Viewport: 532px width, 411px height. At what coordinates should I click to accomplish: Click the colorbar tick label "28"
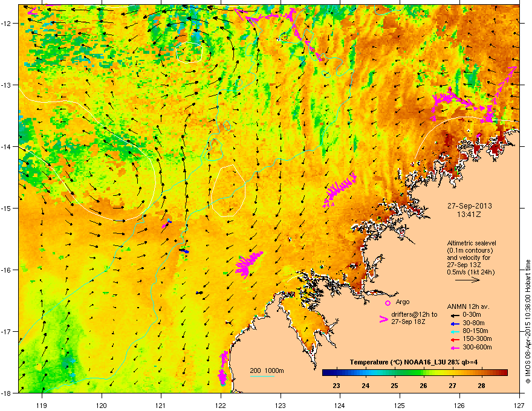click(x=481, y=386)
